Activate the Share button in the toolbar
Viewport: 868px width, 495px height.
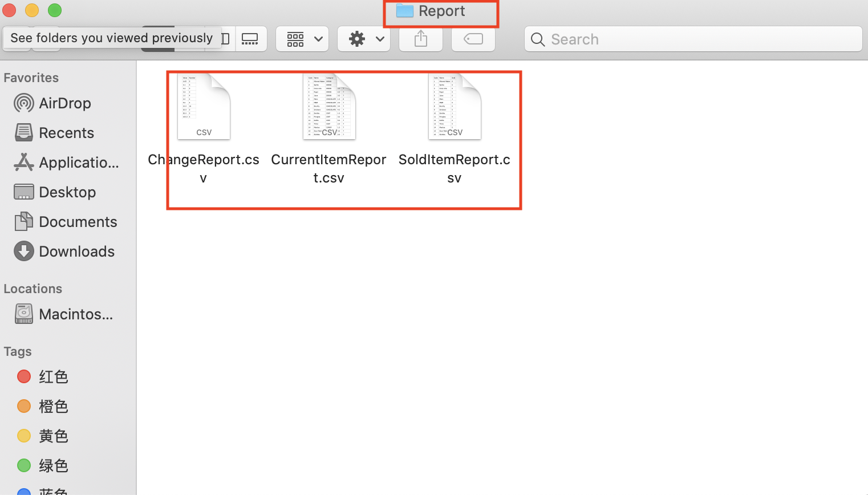[420, 39]
